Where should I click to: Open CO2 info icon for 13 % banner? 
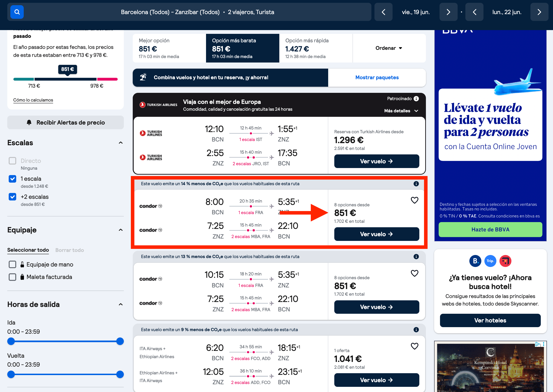[x=416, y=257]
